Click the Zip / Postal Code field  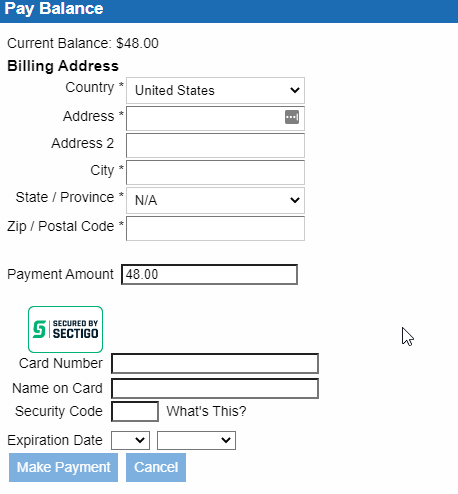[215, 228]
